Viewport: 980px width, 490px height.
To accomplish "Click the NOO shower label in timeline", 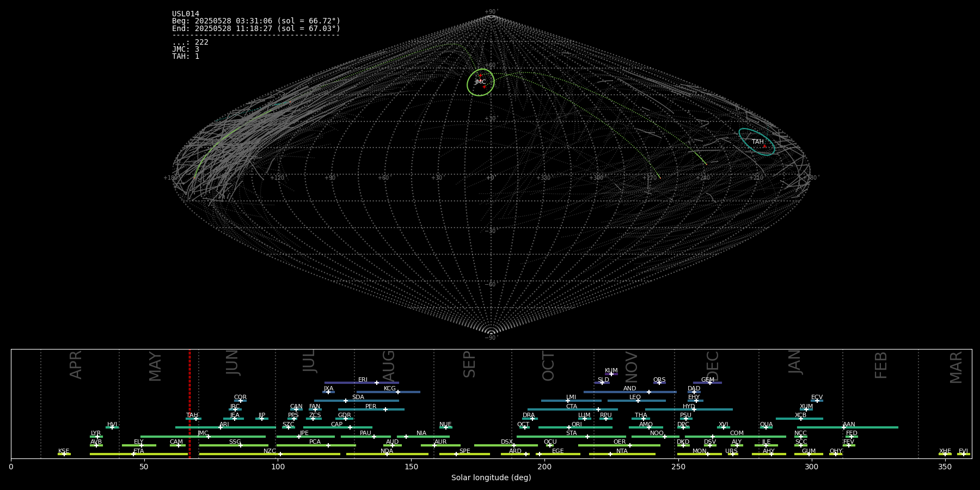I will pos(657,433).
